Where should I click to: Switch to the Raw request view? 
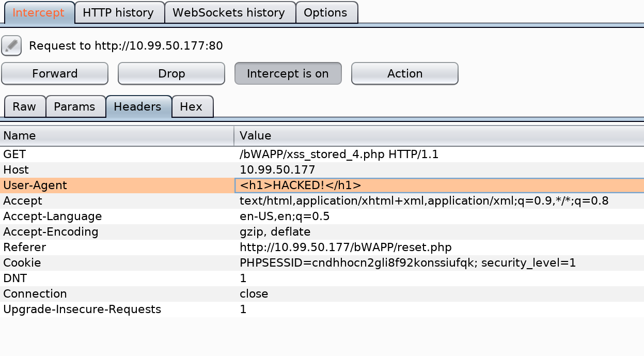(x=25, y=106)
